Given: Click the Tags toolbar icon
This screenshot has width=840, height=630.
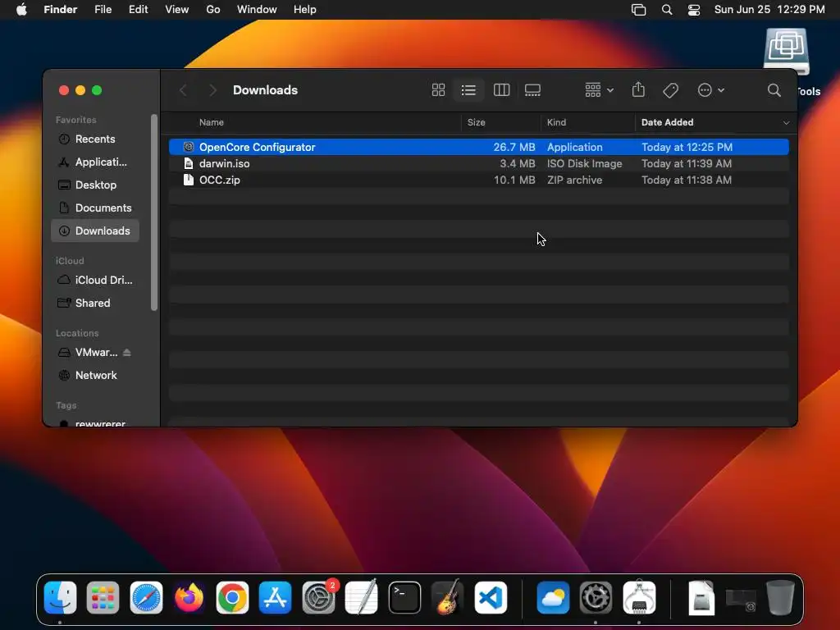Looking at the screenshot, I should pyautogui.click(x=671, y=90).
